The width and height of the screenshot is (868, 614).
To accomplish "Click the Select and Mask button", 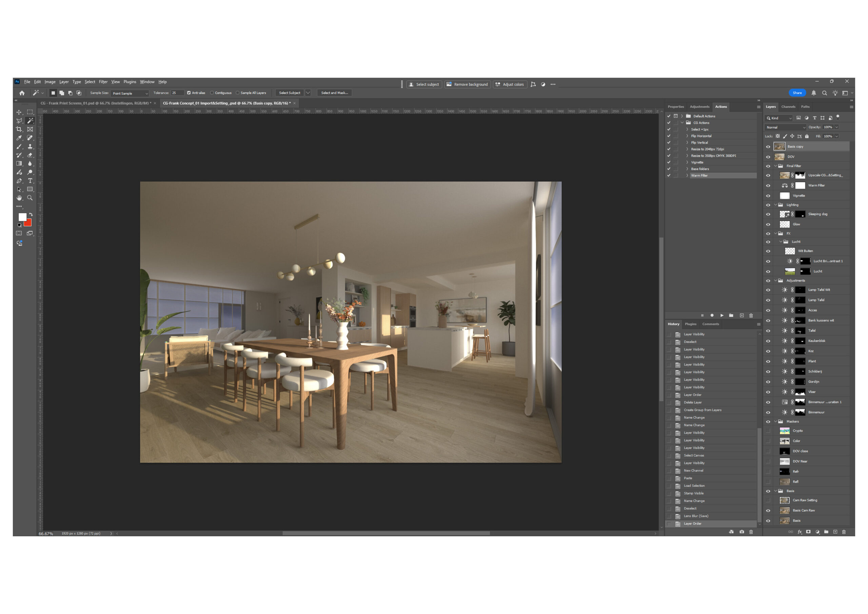I will click(334, 93).
